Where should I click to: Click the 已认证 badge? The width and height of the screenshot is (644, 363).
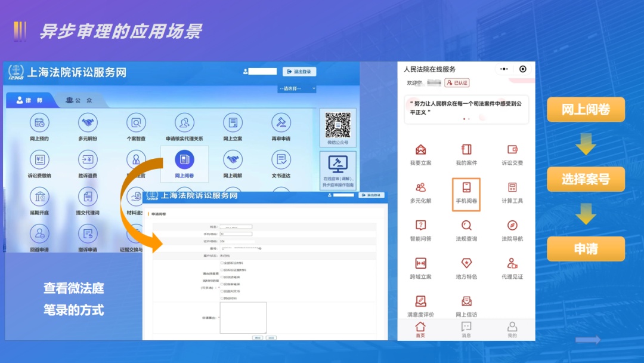coord(457,82)
